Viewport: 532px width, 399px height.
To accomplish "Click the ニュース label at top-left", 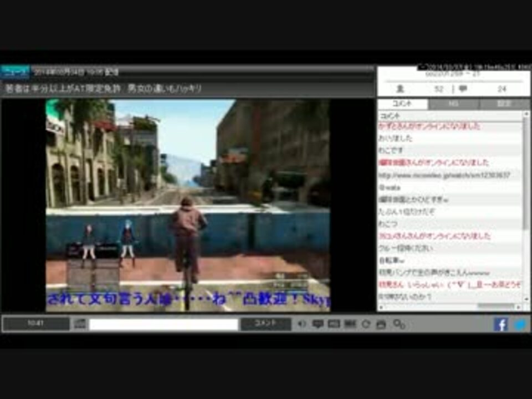I will 16,72.
